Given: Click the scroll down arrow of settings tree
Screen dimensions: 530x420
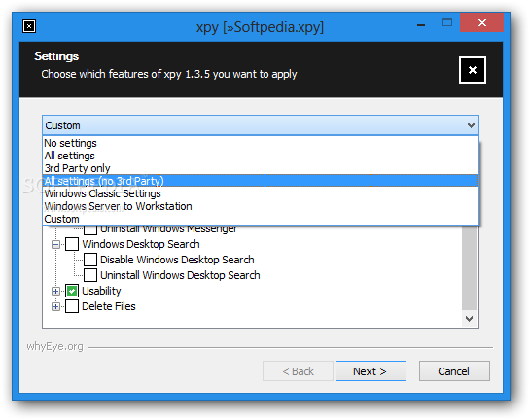Looking at the screenshot, I should 469,319.
